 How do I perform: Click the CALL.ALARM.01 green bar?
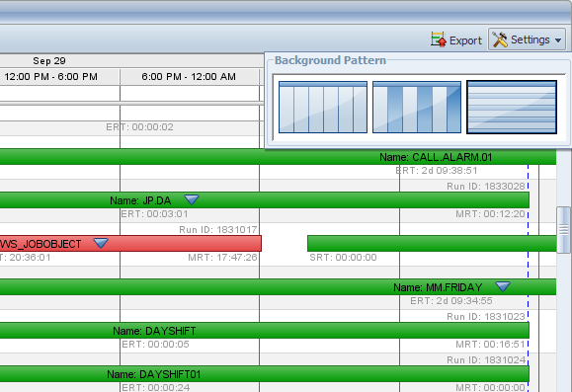coord(278,156)
